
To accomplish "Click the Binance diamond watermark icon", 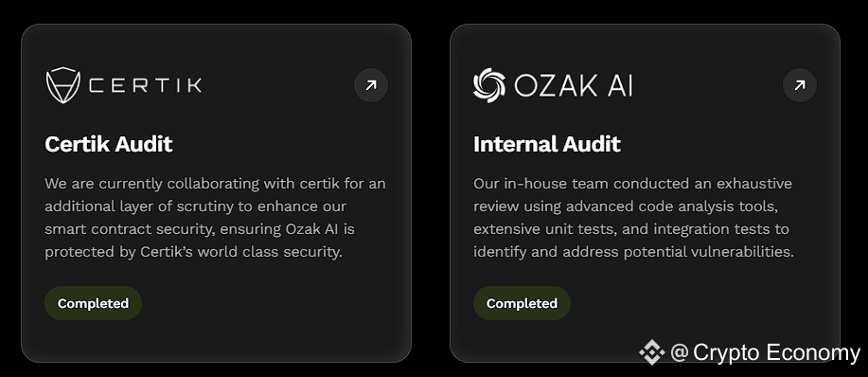I will [x=652, y=352].
